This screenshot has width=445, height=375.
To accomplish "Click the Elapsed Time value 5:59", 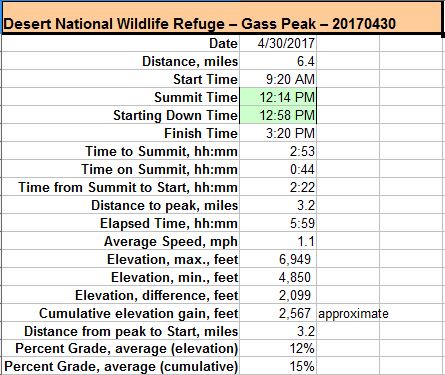I will point(278,223).
